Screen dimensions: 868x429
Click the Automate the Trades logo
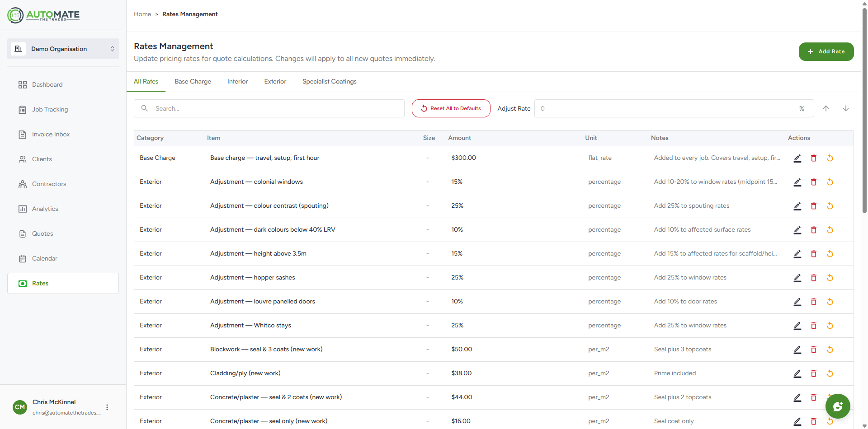(43, 15)
